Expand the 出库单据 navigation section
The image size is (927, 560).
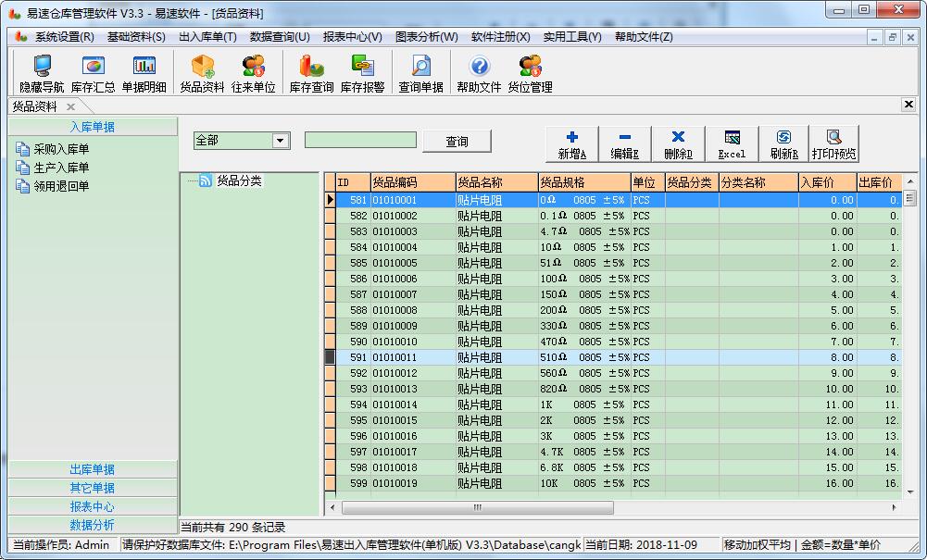tap(93, 469)
